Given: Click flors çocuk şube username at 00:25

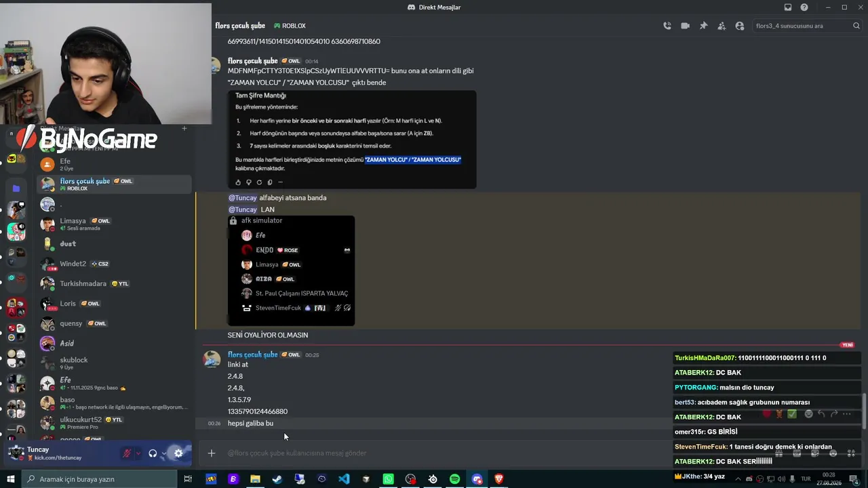Looking at the screenshot, I should (253, 354).
